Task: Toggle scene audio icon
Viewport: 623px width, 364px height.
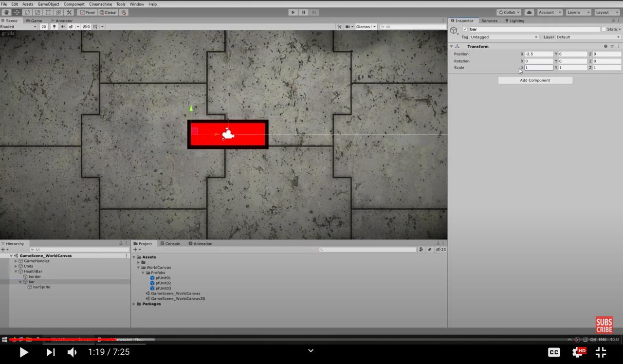Action: 62,27
